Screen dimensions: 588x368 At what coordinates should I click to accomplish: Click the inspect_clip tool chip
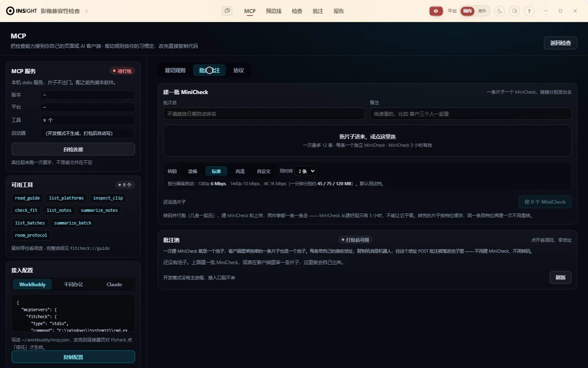[108, 198]
